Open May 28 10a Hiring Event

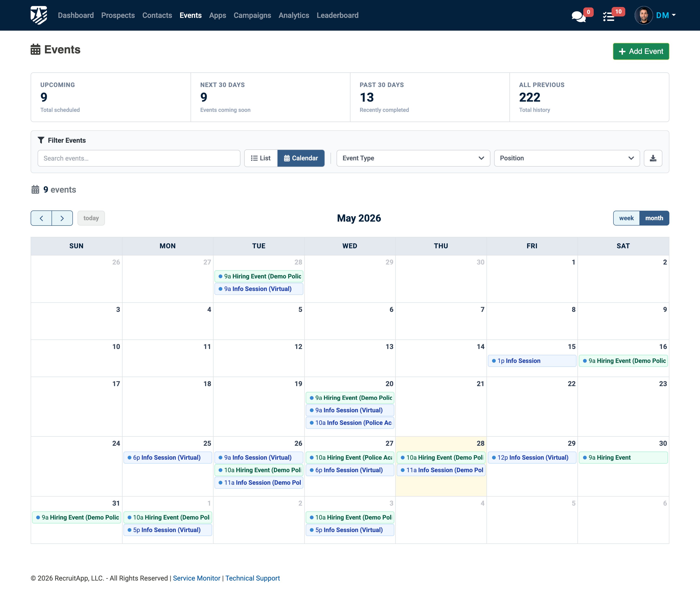(x=441, y=458)
